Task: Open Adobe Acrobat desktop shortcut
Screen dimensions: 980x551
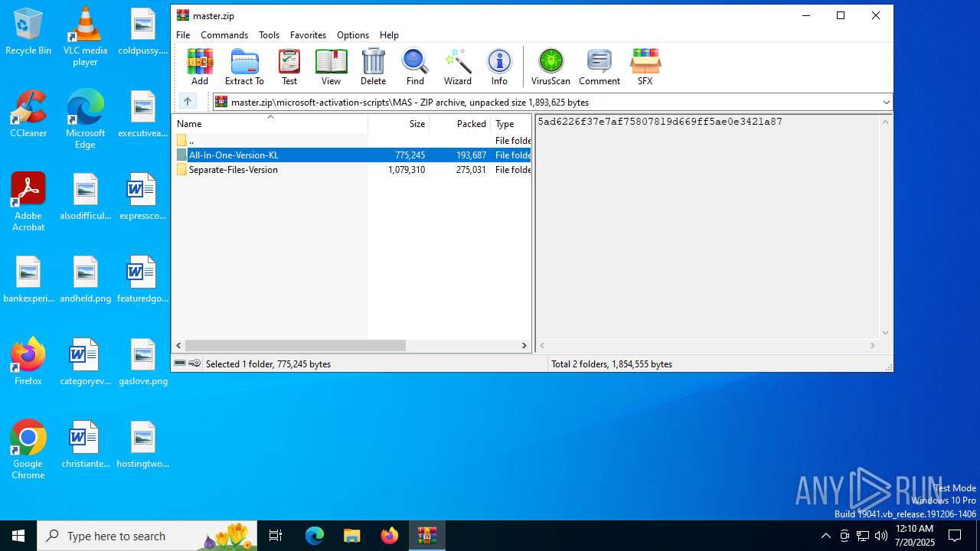Action: click(28, 202)
